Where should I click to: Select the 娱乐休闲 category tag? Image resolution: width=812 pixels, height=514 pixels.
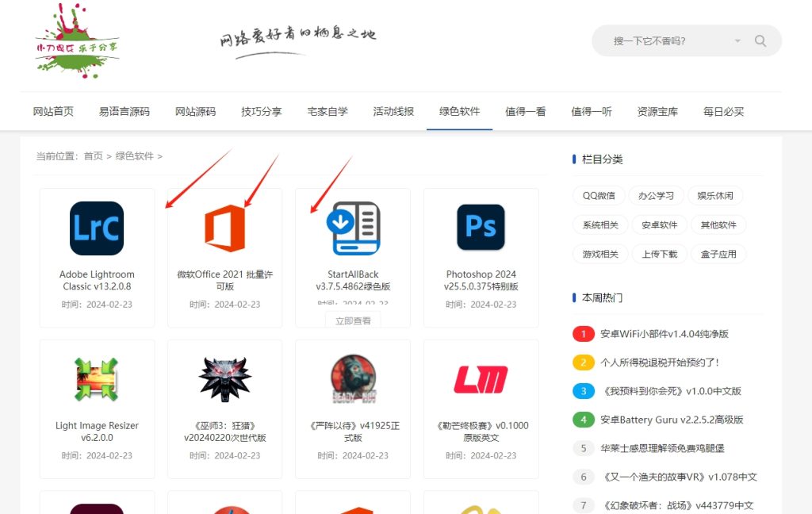(715, 196)
